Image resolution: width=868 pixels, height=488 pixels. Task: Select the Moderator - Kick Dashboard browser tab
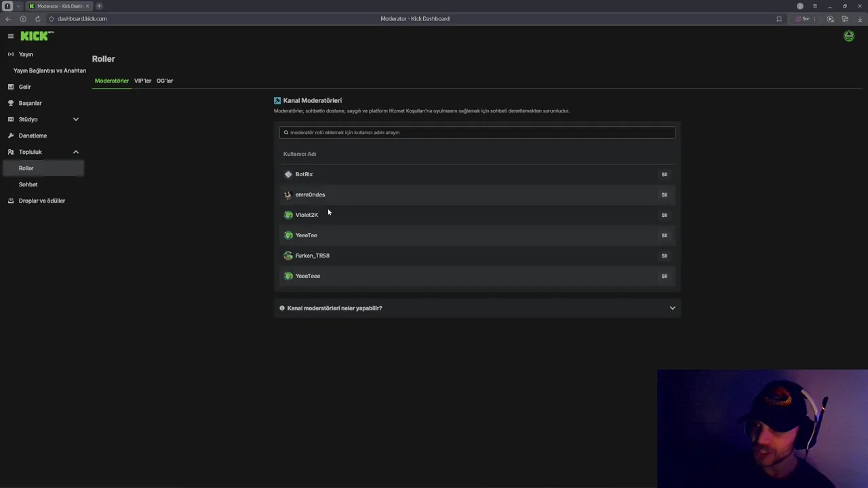tap(59, 6)
